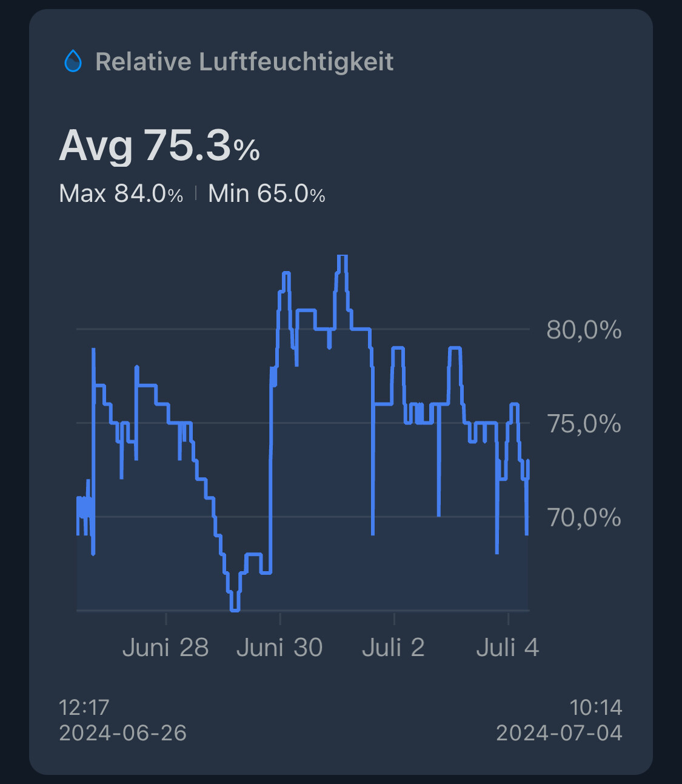Select the Juni 30 date label
682x784 pixels.
(x=279, y=648)
